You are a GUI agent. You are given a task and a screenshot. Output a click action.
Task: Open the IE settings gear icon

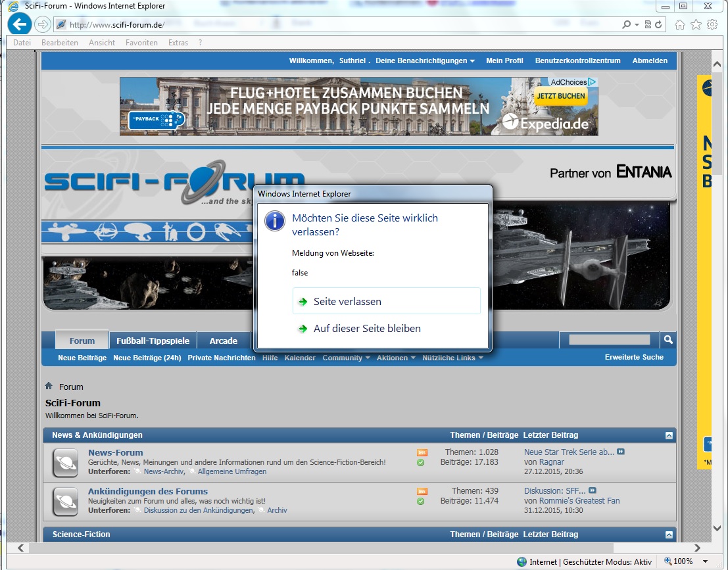(x=712, y=25)
